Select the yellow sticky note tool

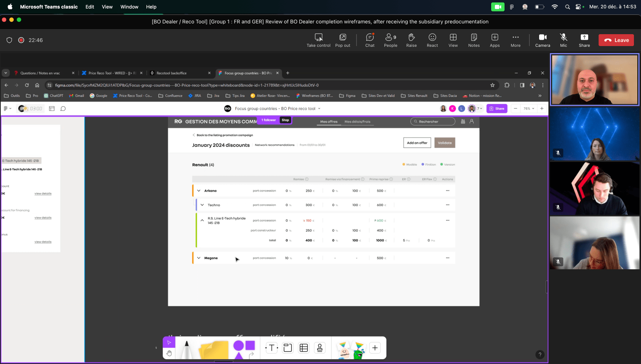click(x=213, y=350)
